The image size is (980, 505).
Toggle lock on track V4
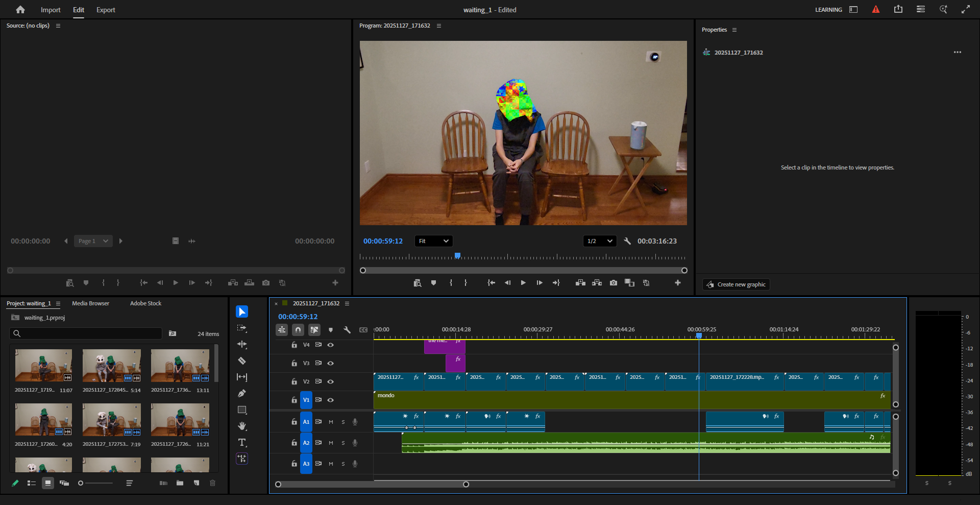[294, 345]
